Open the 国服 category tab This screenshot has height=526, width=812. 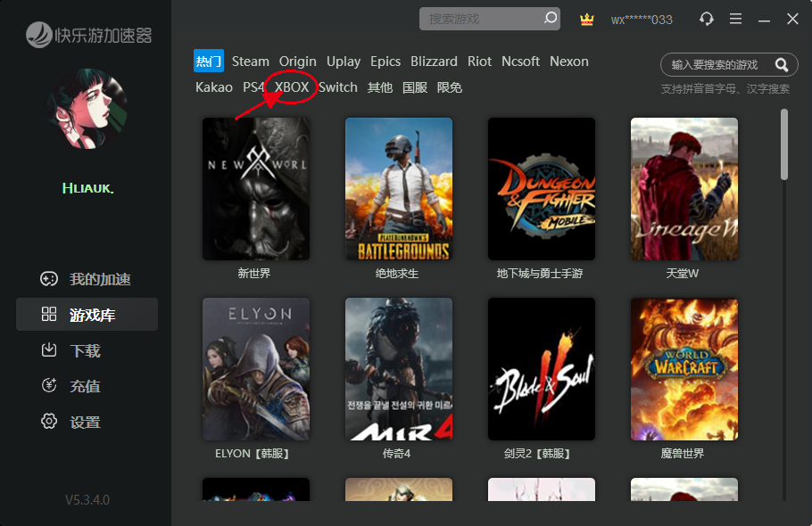415,86
